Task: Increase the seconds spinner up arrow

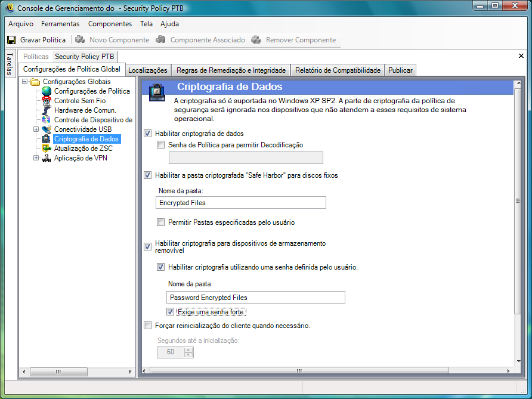Action: pos(188,350)
